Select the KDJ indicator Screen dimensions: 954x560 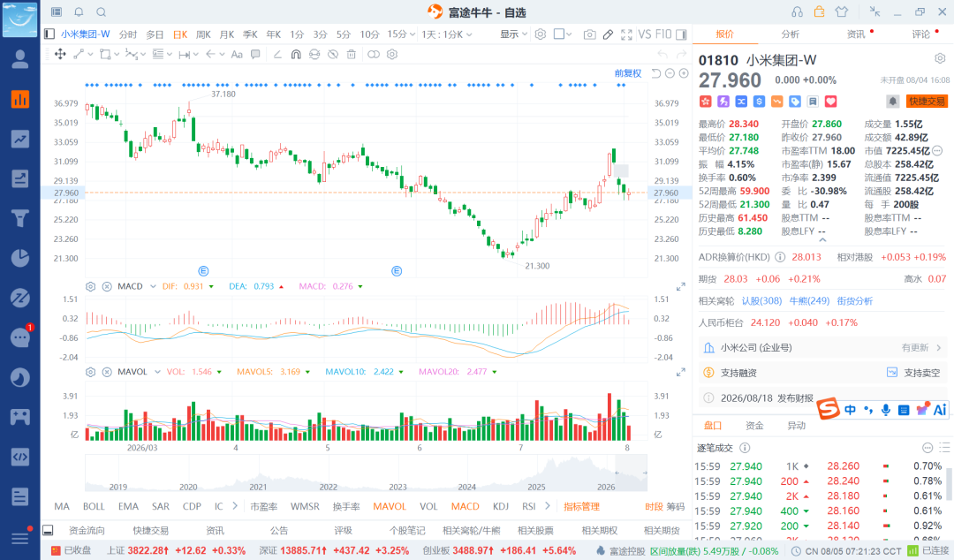pos(501,506)
